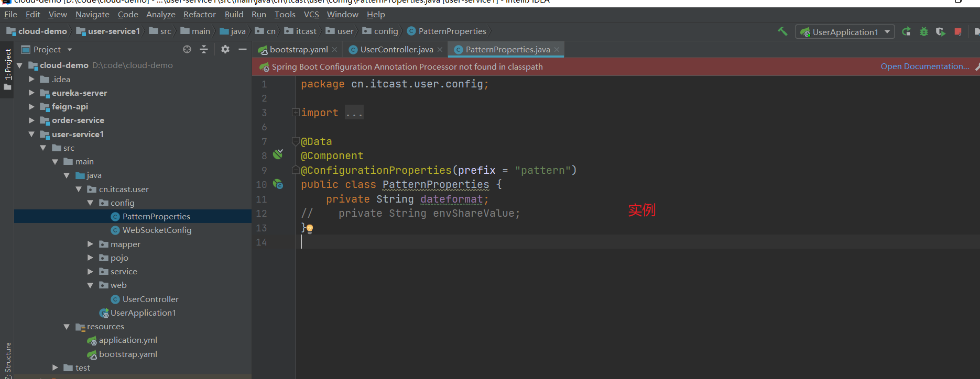
Task: Select UserController in the project tree
Action: coord(150,299)
